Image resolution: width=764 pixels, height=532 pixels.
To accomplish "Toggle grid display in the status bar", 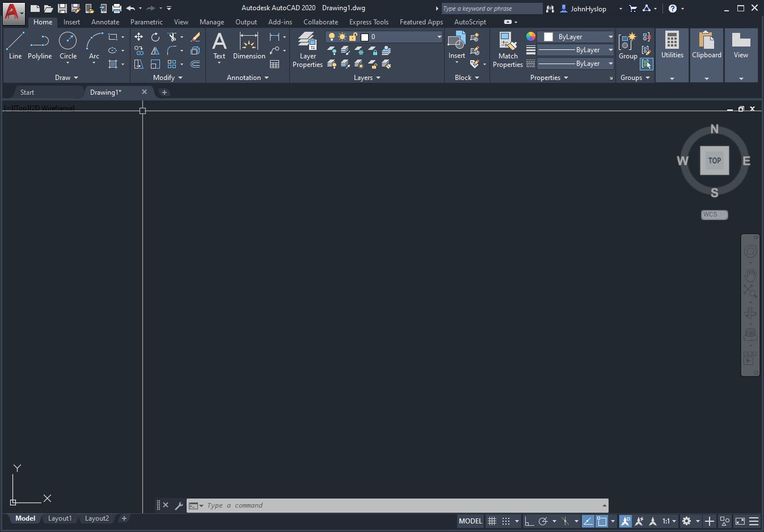I will tap(491, 521).
